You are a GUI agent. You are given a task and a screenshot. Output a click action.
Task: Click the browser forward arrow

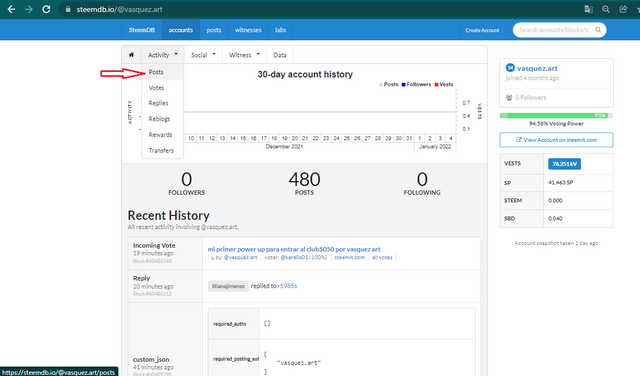click(29, 9)
